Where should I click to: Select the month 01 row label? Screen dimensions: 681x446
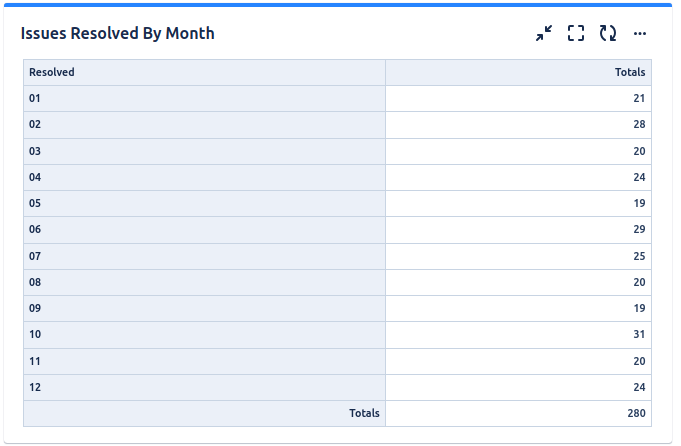click(35, 98)
